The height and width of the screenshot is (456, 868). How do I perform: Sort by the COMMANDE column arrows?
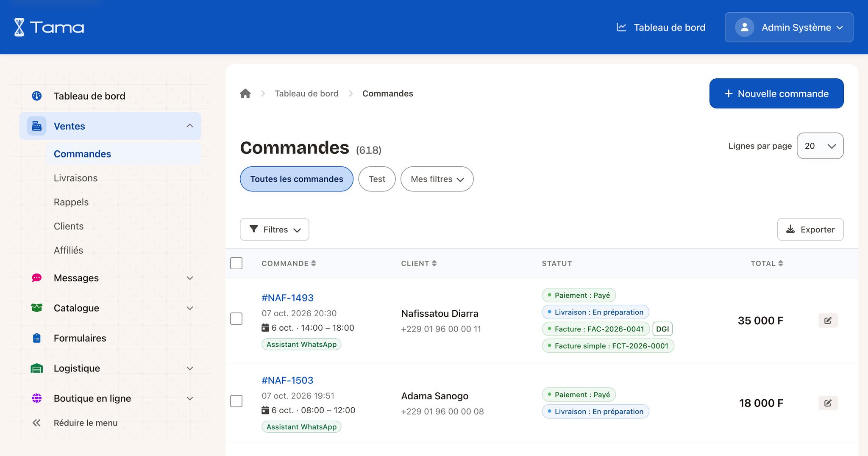[x=314, y=263]
